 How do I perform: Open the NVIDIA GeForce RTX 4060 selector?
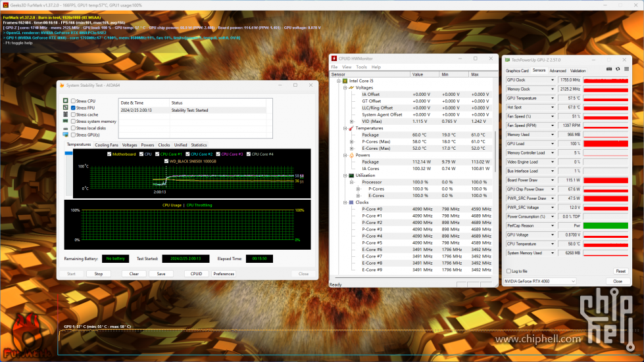pos(539,281)
